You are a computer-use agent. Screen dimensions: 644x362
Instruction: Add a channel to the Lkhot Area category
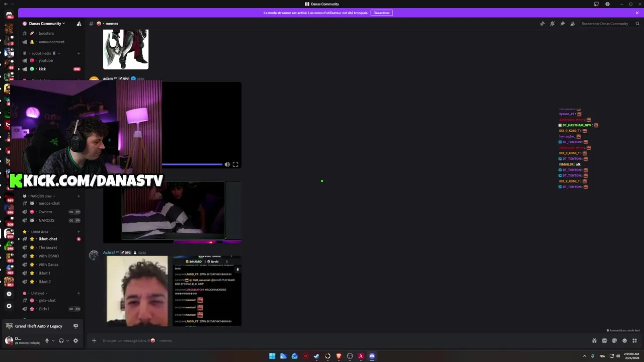click(x=78, y=232)
